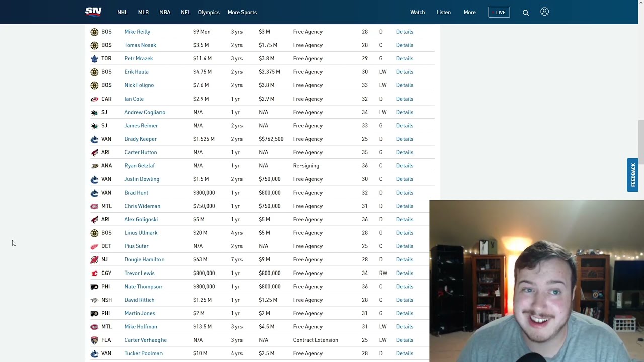The width and height of the screenshot is (644, 362).
Task: Open the NBA menu in navigation
Action: [165, 12]
